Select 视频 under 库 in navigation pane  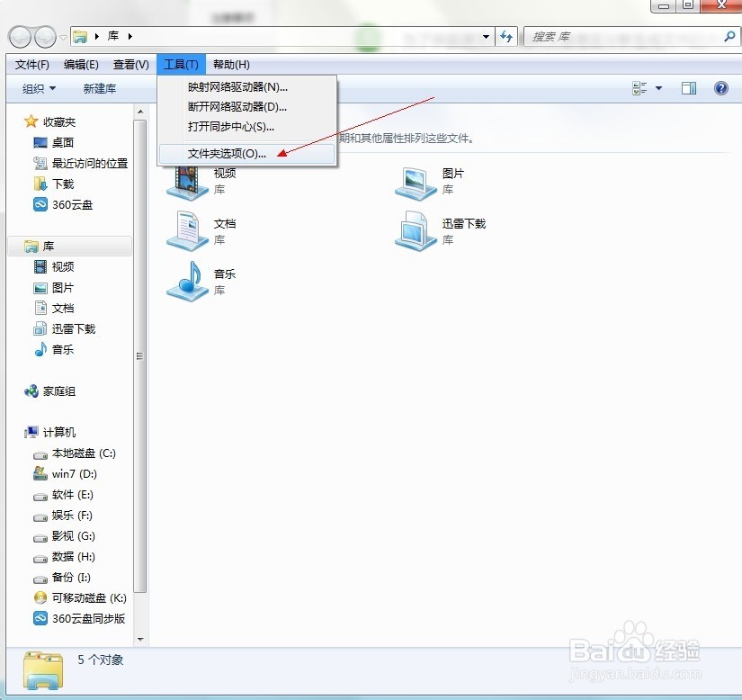53,267
